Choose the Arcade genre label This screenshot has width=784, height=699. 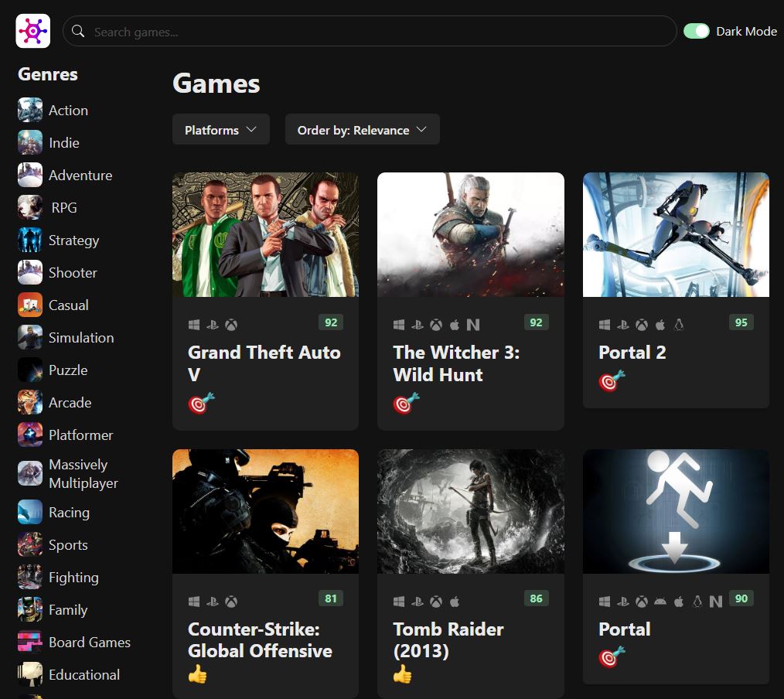[70, 403]
